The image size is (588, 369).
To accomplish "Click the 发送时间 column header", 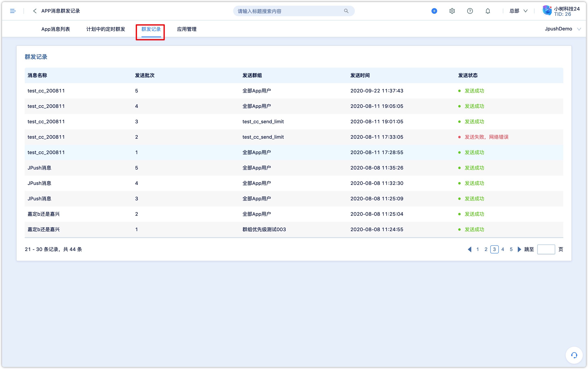I will point(360,75).
